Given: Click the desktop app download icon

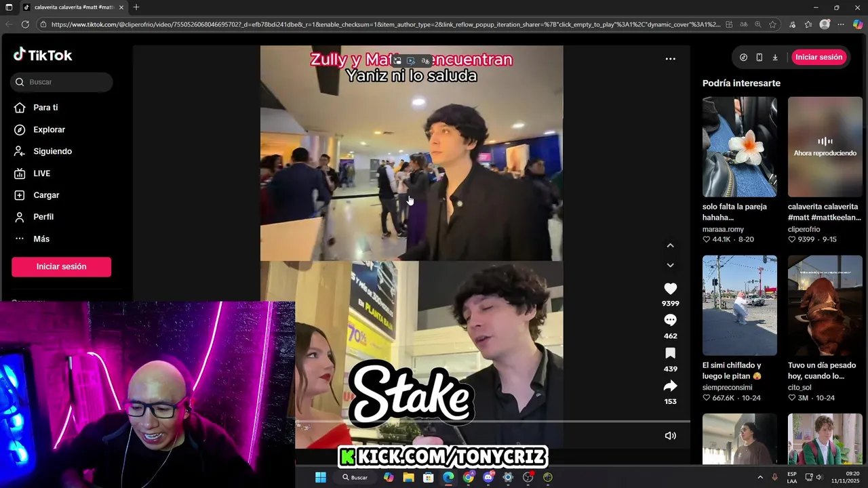Looking at the screenshot, I should (x=775, y=58).
